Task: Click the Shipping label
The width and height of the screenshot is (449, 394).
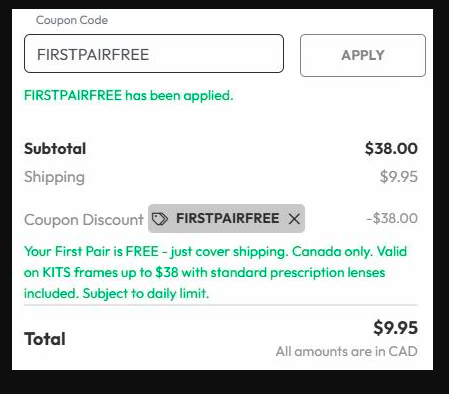Action: pyautogui.click(x=54, y=177)
